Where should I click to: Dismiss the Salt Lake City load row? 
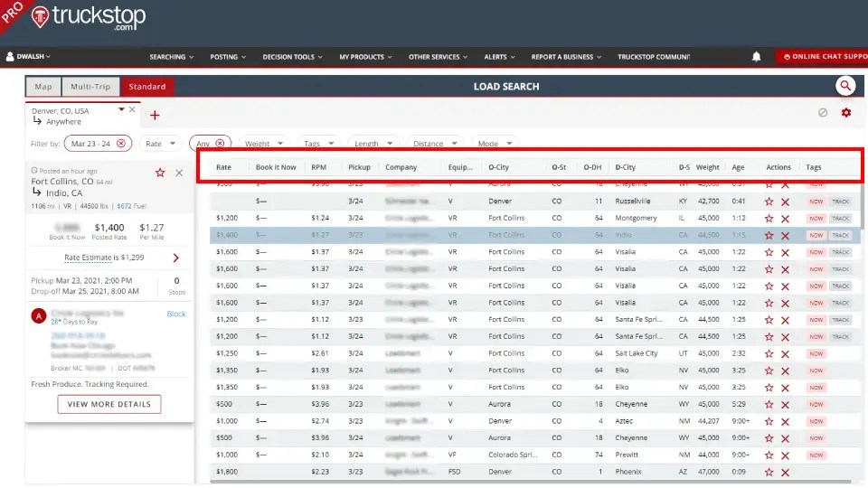click(785, 353)
